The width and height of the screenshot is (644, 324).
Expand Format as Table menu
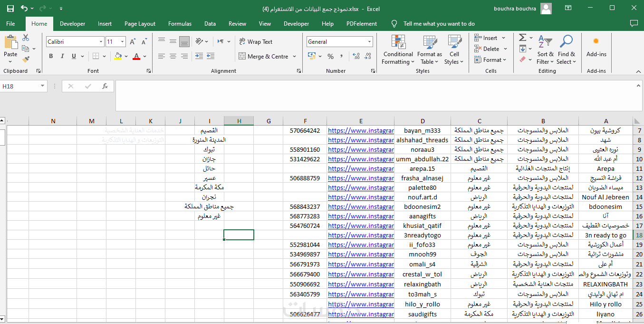[430, 49]
